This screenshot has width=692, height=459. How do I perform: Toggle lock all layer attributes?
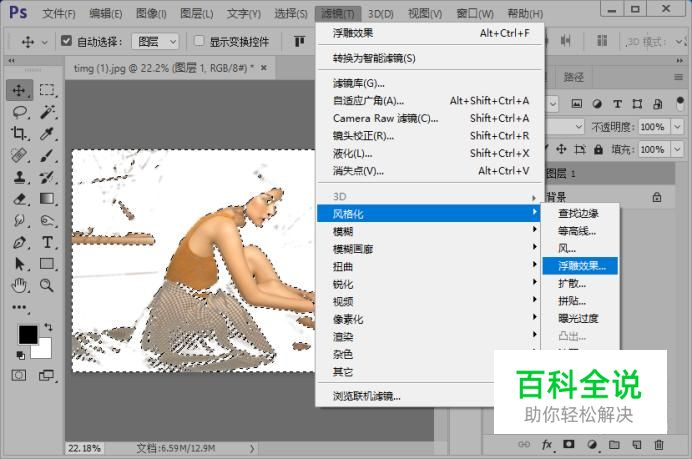pos(598,150)
